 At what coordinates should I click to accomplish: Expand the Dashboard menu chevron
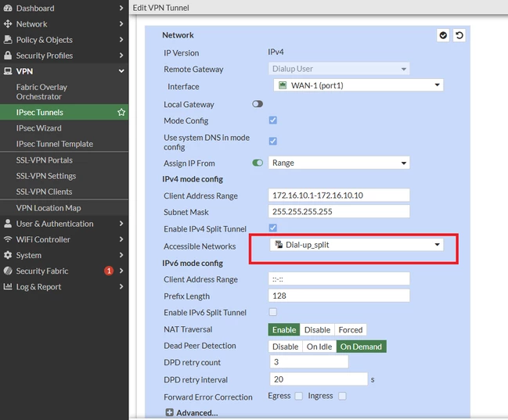(121, 8)
